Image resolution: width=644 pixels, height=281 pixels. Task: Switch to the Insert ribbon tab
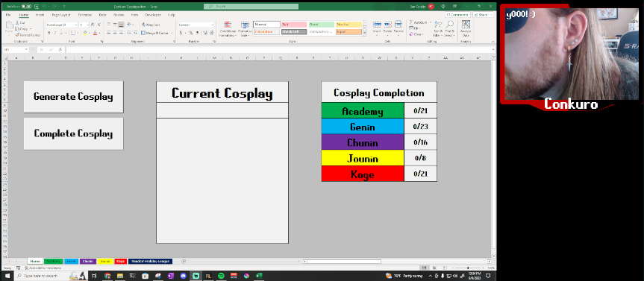(40, 15)
